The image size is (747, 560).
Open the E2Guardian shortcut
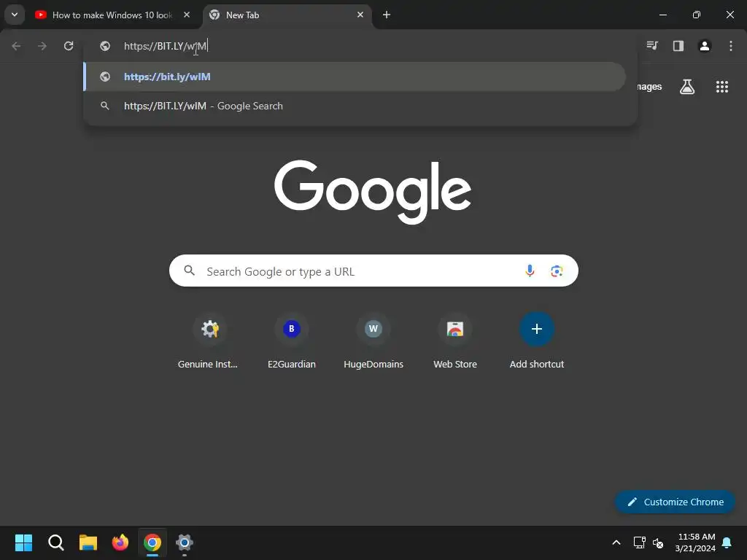(x=292, y=341)
